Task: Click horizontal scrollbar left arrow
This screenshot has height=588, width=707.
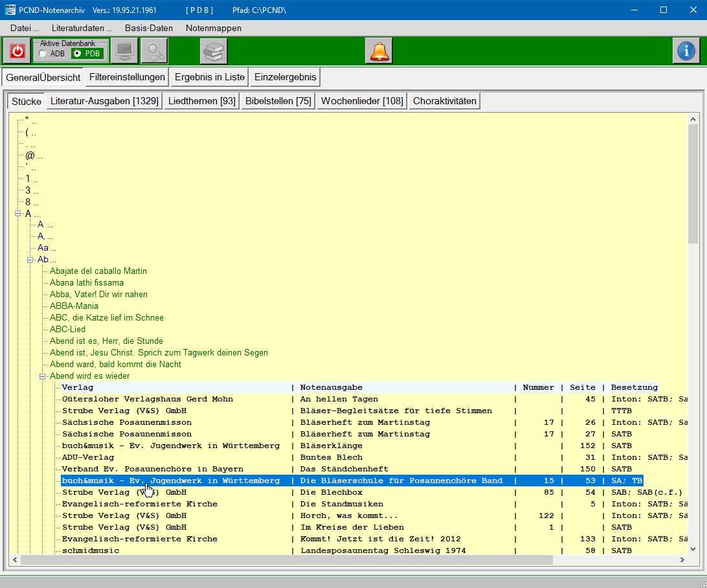Action: click(16, 560)
